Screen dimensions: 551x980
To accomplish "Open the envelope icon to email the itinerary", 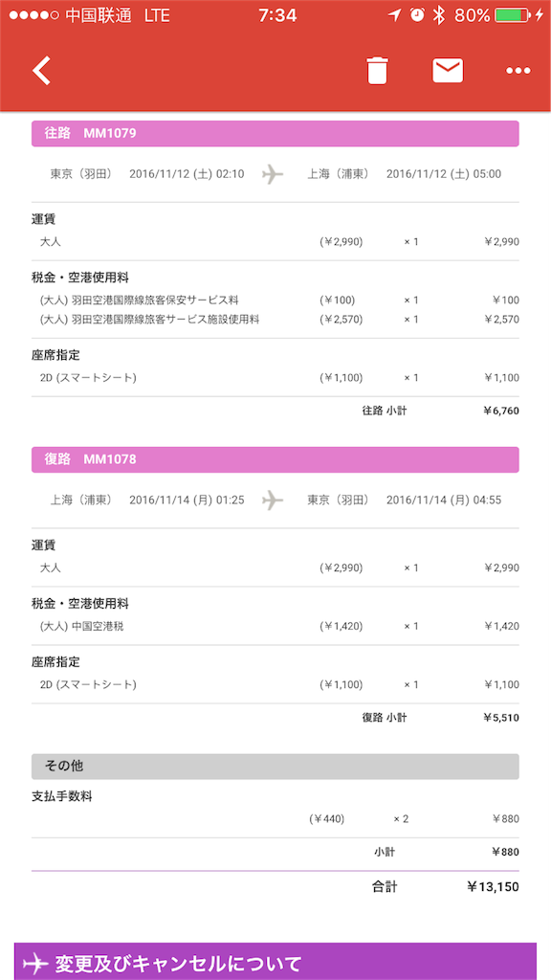I will click(x=448, y=70).
